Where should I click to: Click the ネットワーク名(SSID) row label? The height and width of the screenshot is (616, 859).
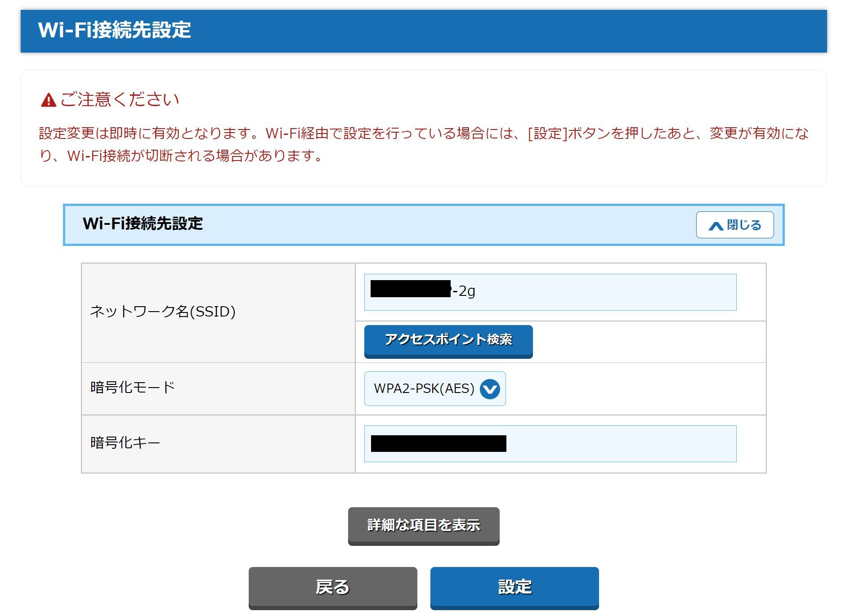[163, 312]
